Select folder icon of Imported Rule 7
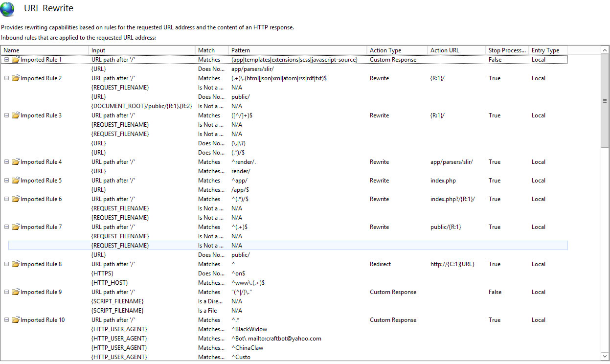This screenshot has width=610, height=364. (x=16, y=227)
